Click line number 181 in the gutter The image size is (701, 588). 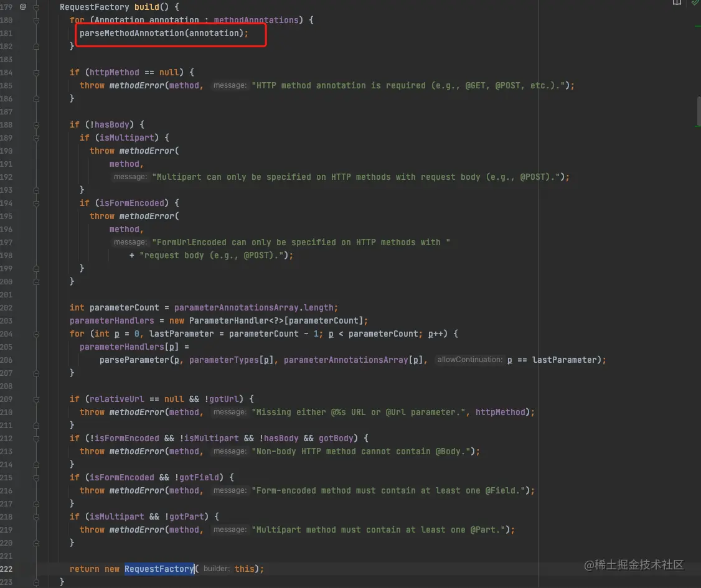[x=6, y=34]
